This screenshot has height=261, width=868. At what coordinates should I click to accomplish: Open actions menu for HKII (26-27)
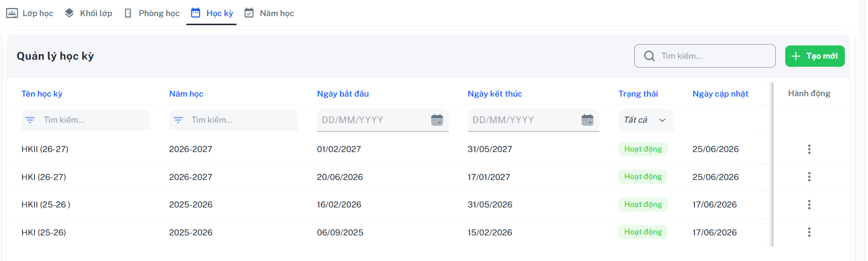809,149
